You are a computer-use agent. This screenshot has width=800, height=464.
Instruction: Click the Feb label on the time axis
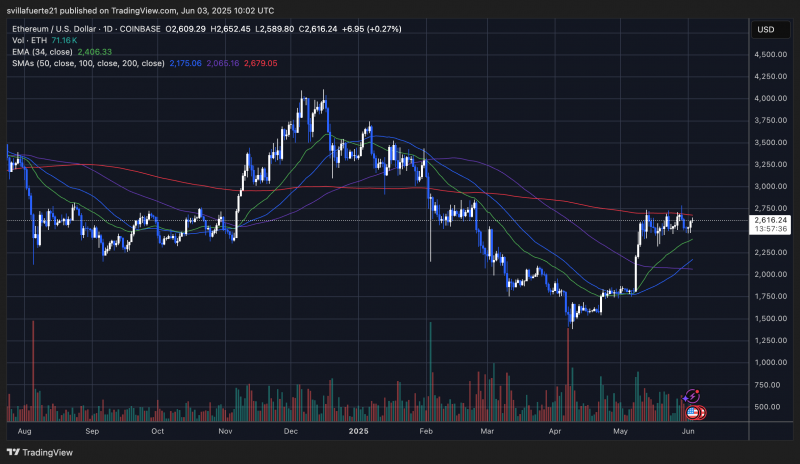[426, 431]
